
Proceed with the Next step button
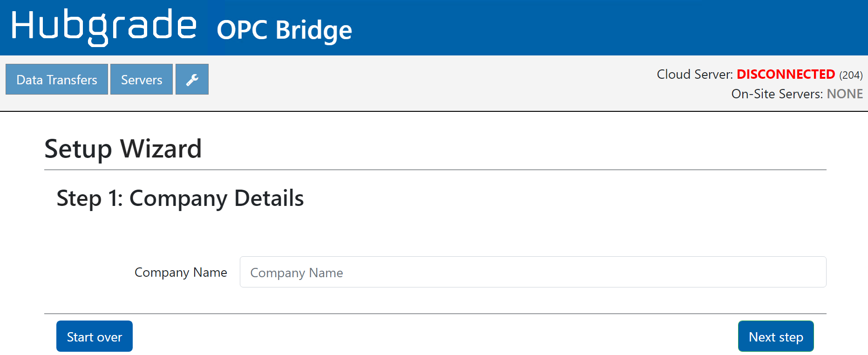pos(775,336)
